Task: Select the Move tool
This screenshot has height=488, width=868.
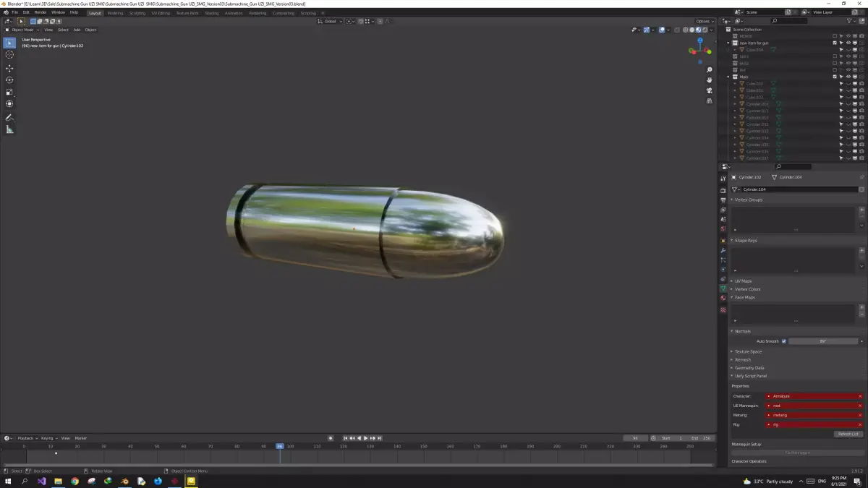Action: (9, 68)
